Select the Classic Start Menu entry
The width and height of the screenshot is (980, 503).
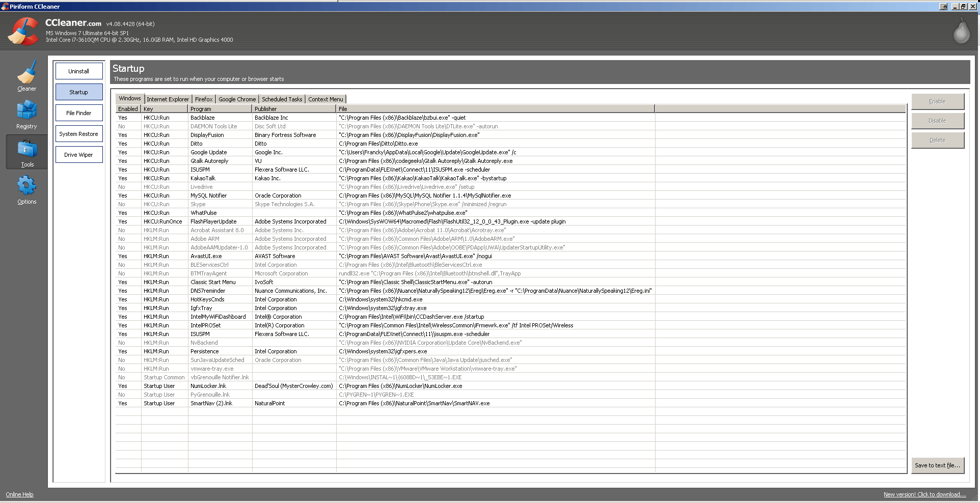coord(510,282)
